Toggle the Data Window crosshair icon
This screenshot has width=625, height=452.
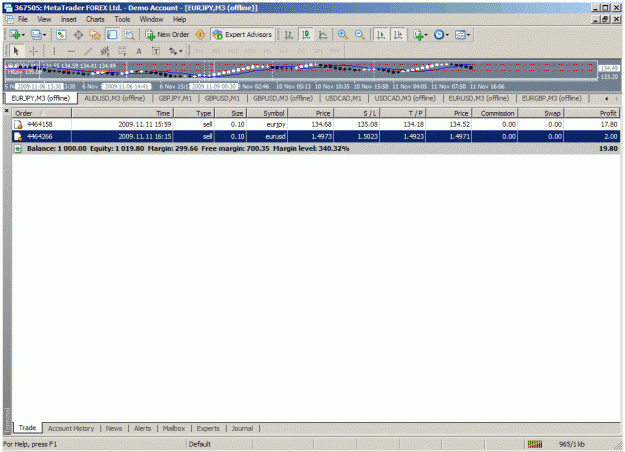click(x=78, y=35)
